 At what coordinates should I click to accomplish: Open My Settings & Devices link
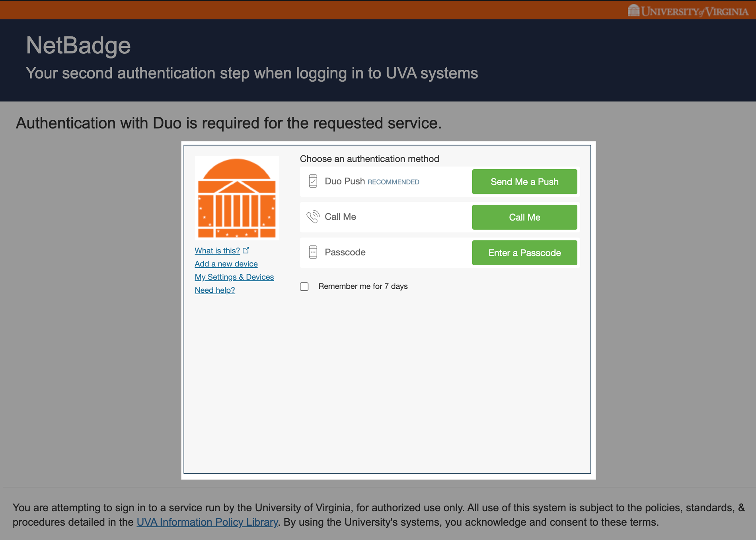click(x=234, y=277)
